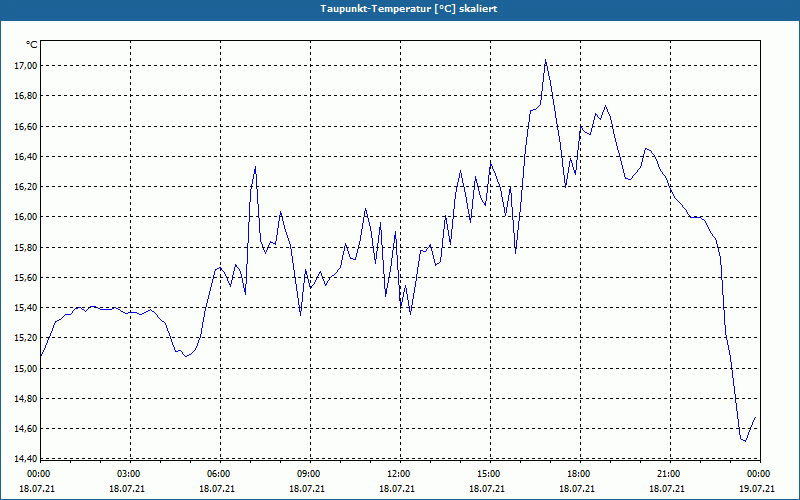Click the 16,60 y-axis label
Image resolution: width=800 pixels, height=500 pixels.
click(26, 126)
